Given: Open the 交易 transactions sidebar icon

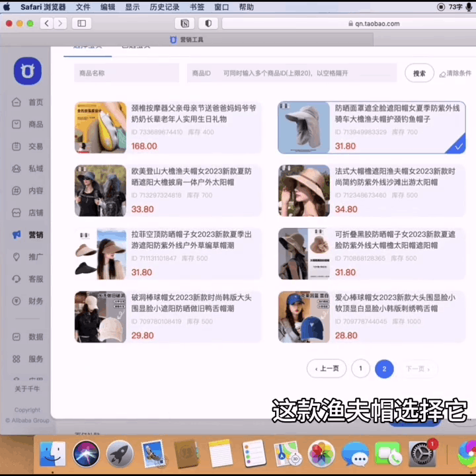Looking at the screenshot, I should [x=17, y=146].
